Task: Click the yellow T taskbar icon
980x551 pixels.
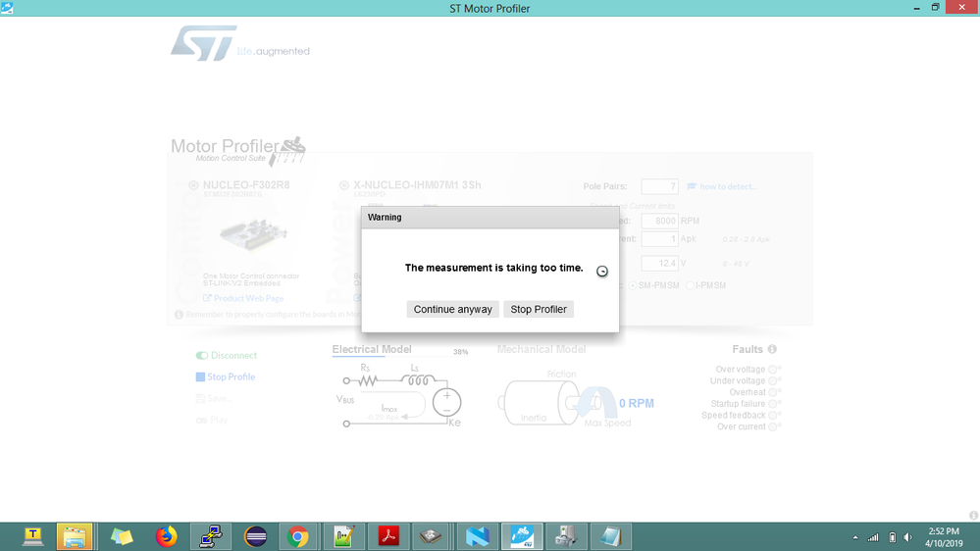Action: (32, 536)
